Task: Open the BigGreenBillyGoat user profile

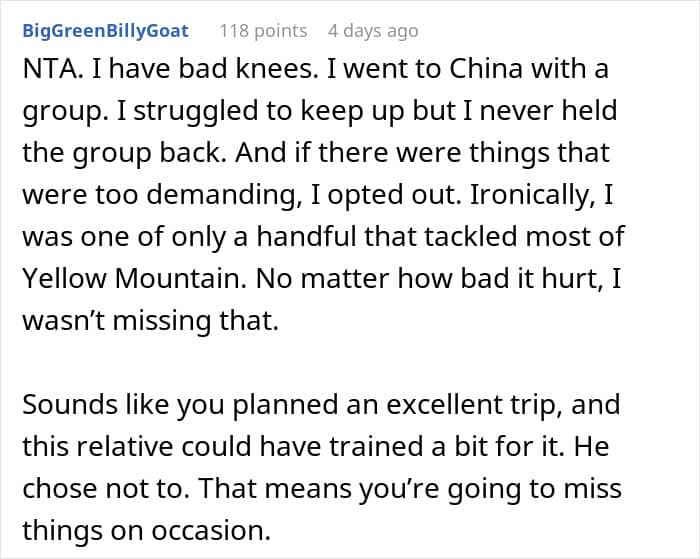Action: (105, 31)
